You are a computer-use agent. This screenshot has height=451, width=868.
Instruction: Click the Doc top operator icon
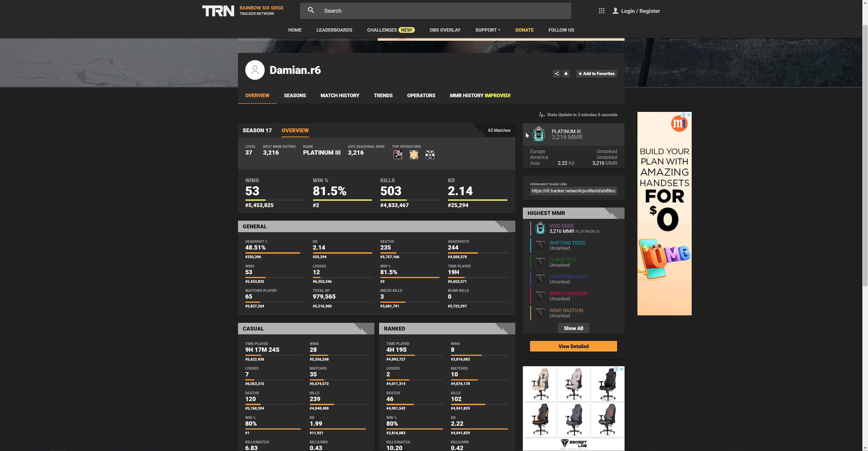(430, 155)
